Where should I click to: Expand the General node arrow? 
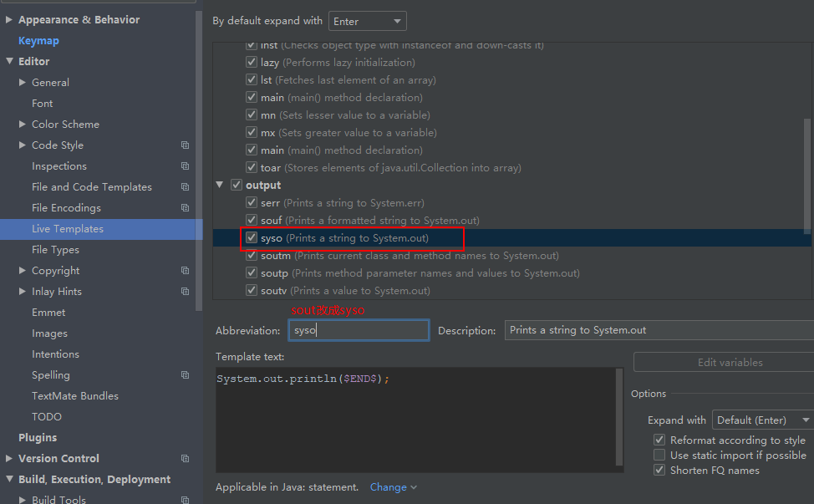(23, 82)
